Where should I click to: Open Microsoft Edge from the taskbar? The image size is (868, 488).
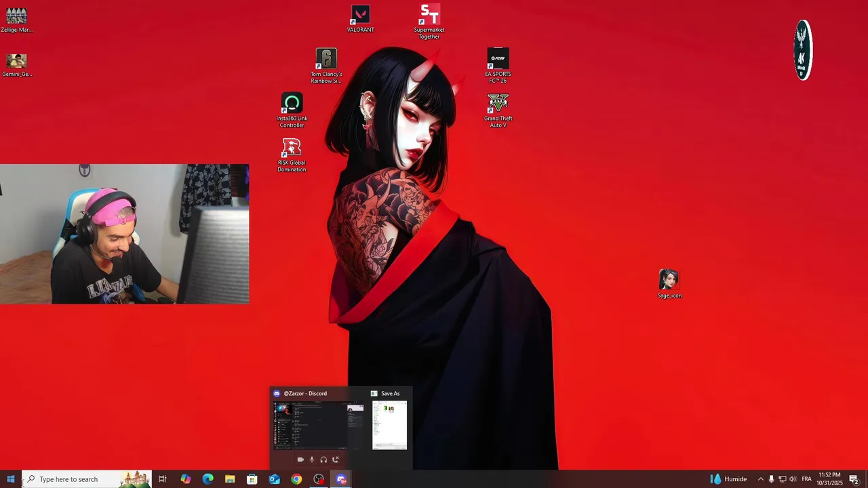(208, 479)
